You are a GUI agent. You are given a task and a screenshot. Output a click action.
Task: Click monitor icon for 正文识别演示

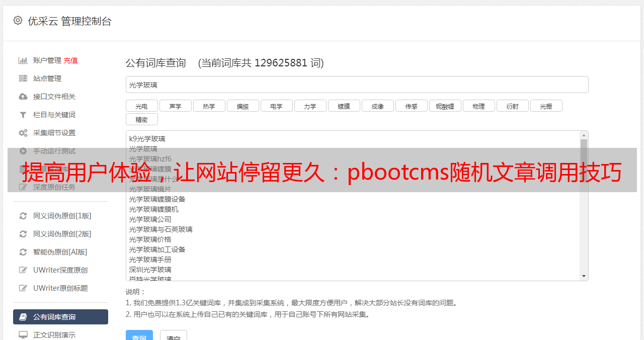[23, 335]
